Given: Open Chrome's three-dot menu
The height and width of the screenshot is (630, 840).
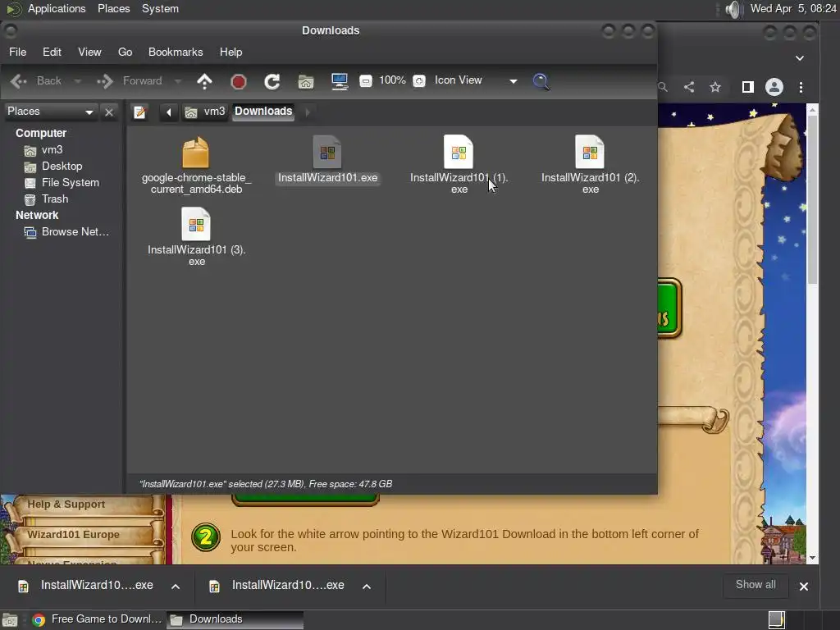Looking at the screenshot, I should pos(801,87).
